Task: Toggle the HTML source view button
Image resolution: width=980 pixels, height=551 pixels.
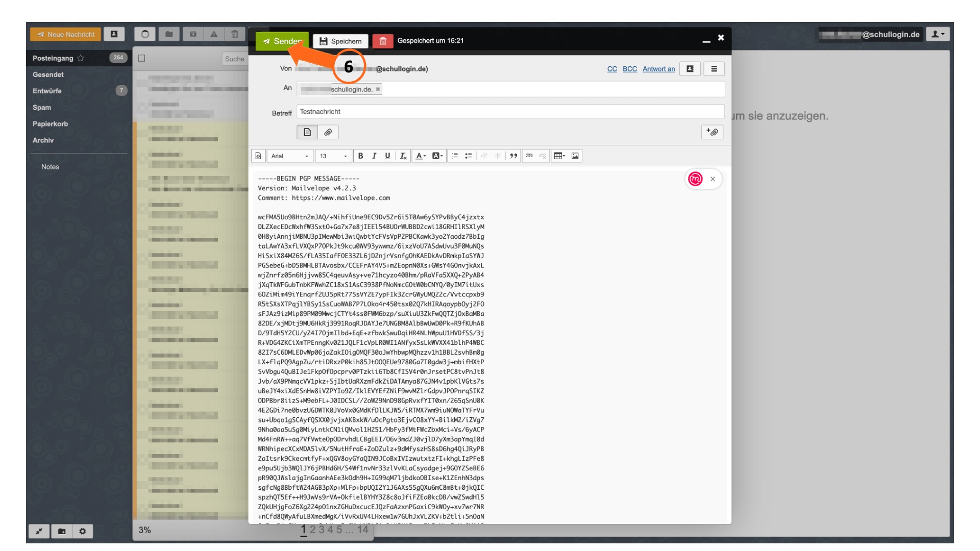Action: [258, 156]
